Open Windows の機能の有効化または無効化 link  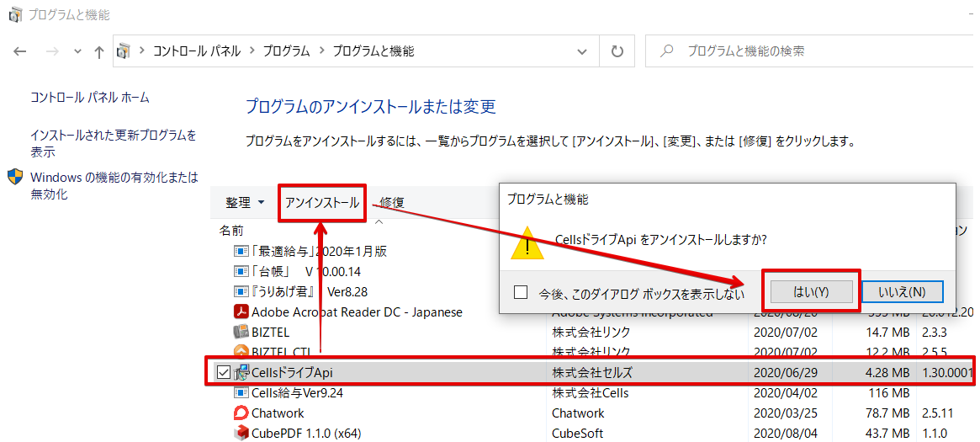pyautogui.click(x=114, y=186)
